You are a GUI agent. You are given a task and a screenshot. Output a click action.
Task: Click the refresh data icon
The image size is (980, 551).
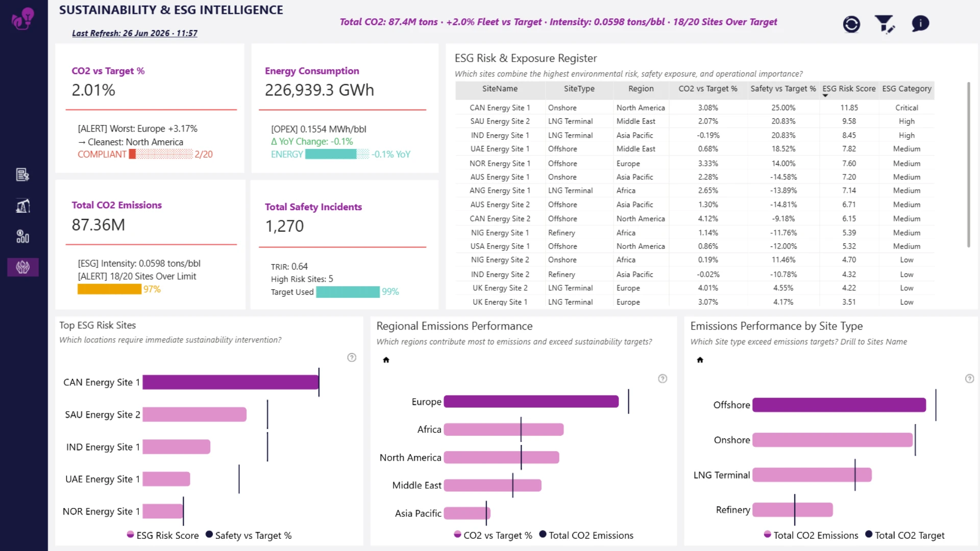[x=851, y=24]
